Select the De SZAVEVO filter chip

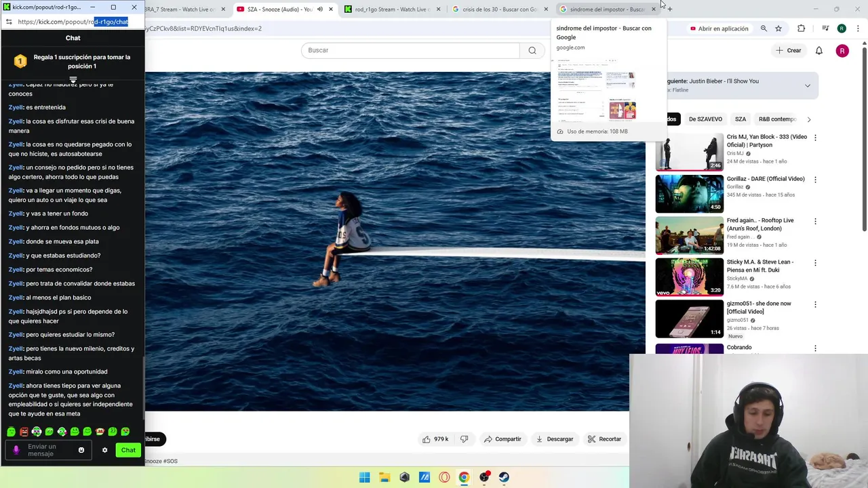tap(705, 119)
